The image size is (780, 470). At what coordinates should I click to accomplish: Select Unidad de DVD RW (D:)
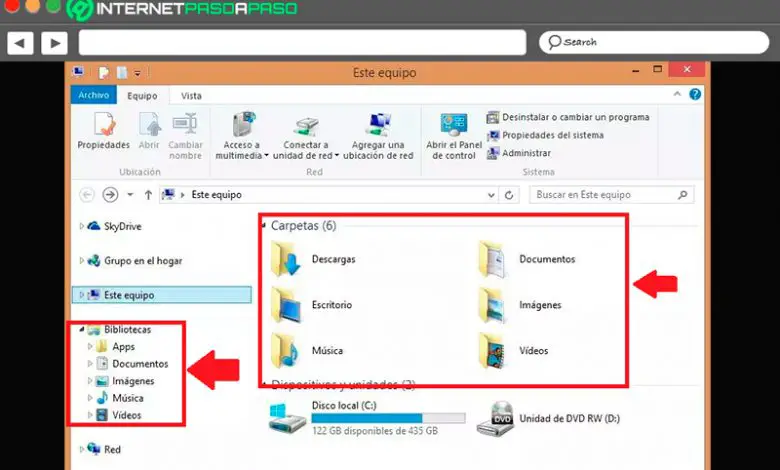tap(548, 419)
